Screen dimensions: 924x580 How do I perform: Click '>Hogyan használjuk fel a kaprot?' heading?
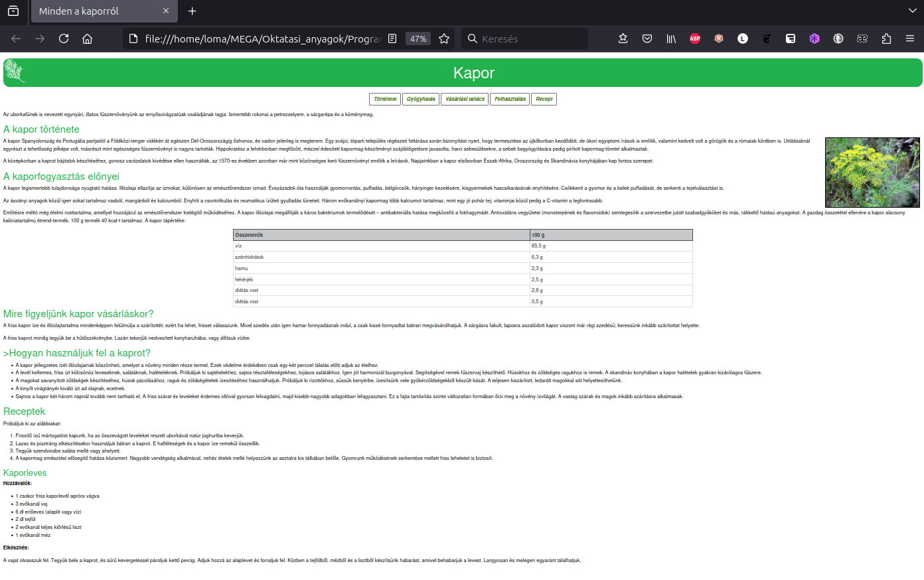click(77, 353)
